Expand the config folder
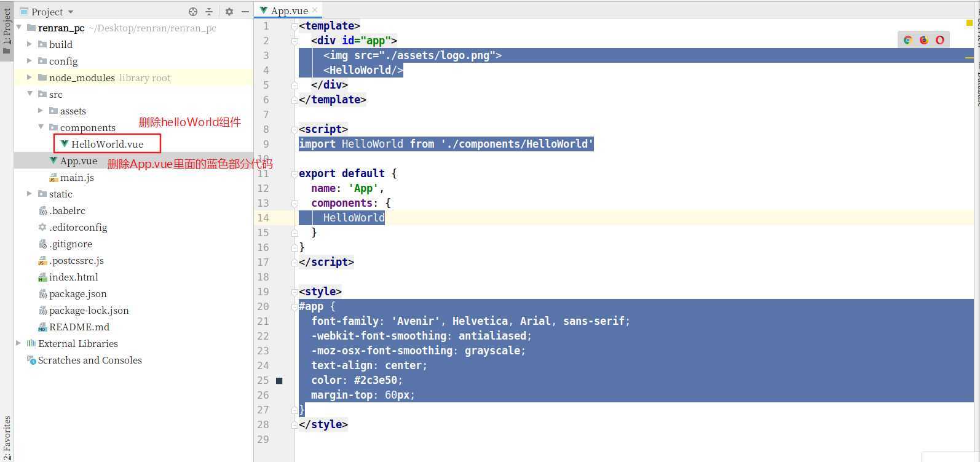The width and height of the screenshot is (980, 462). pos(30,61)
